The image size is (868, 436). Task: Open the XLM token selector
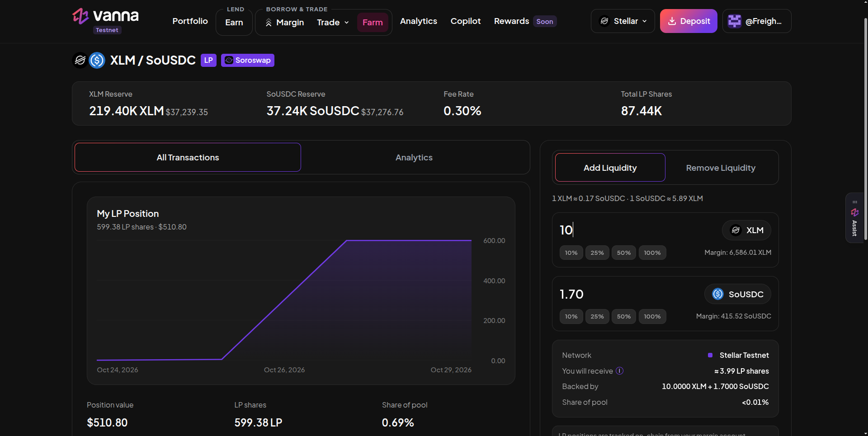(746, 230)
